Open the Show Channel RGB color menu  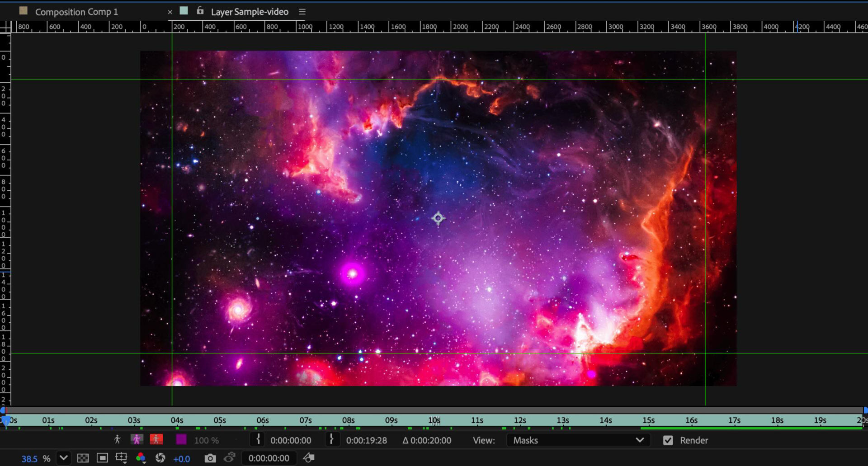pos(141,458)
